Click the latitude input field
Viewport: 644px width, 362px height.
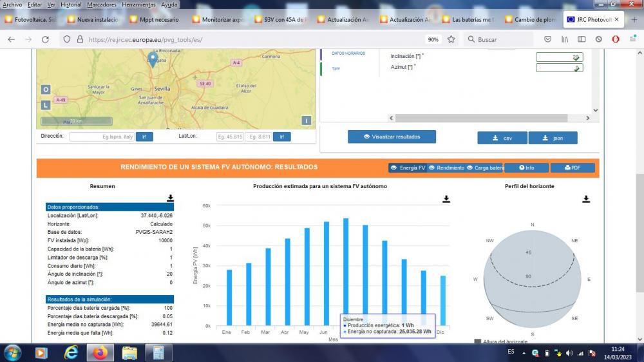click(x=230, y=137)
